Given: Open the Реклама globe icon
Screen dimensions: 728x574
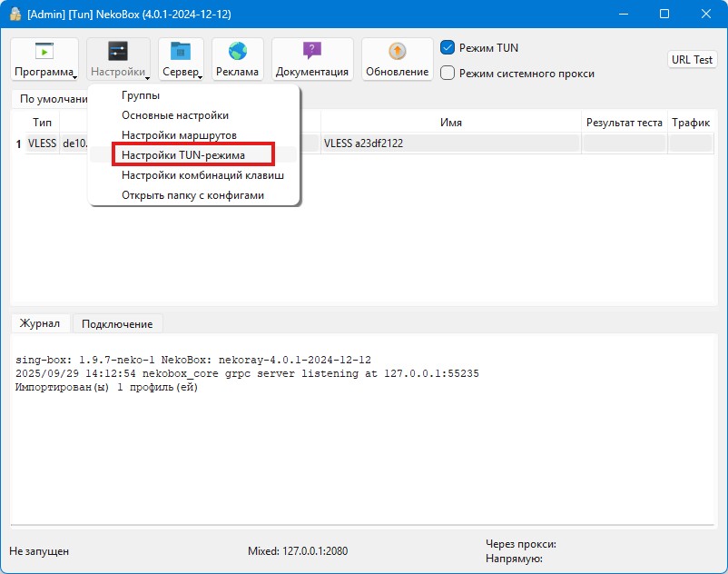Looking at the screenshot, I should click(x=238, y=52).
